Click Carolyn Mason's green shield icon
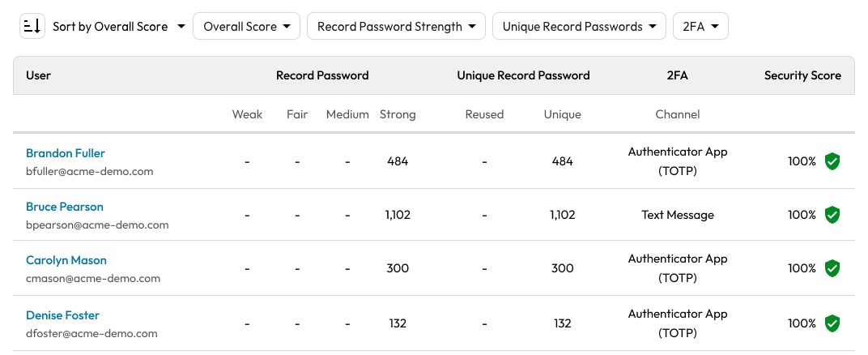The width and height of the screenshot is (868, 355). 832,268
